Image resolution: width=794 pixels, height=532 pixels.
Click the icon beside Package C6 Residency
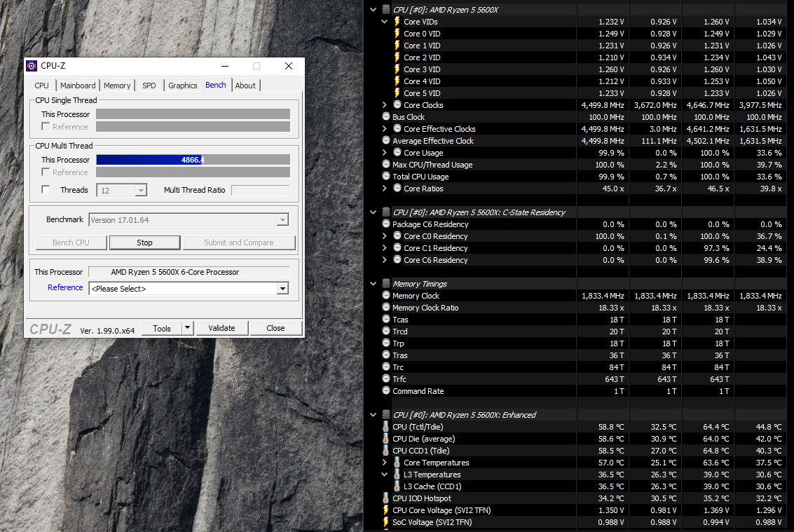point(386,224)
